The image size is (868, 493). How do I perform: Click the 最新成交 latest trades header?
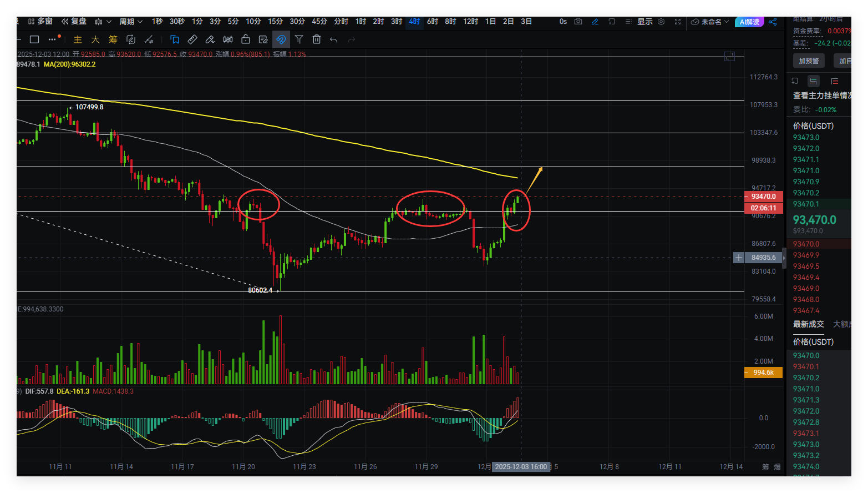click(808, 324)
